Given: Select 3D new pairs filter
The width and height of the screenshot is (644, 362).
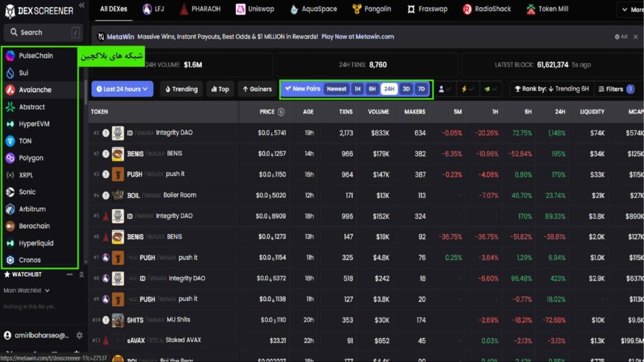Looking at the screenshot, I should [406, 89].
